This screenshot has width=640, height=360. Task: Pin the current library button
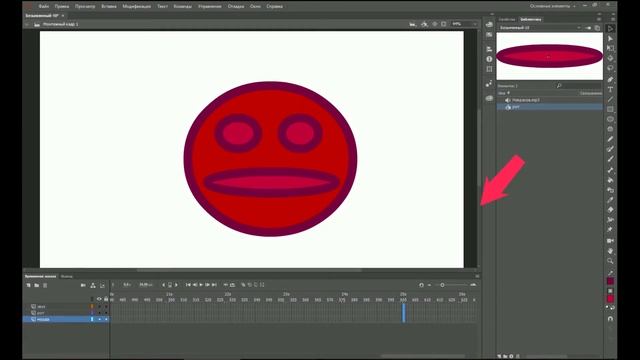tap(588, 28)
